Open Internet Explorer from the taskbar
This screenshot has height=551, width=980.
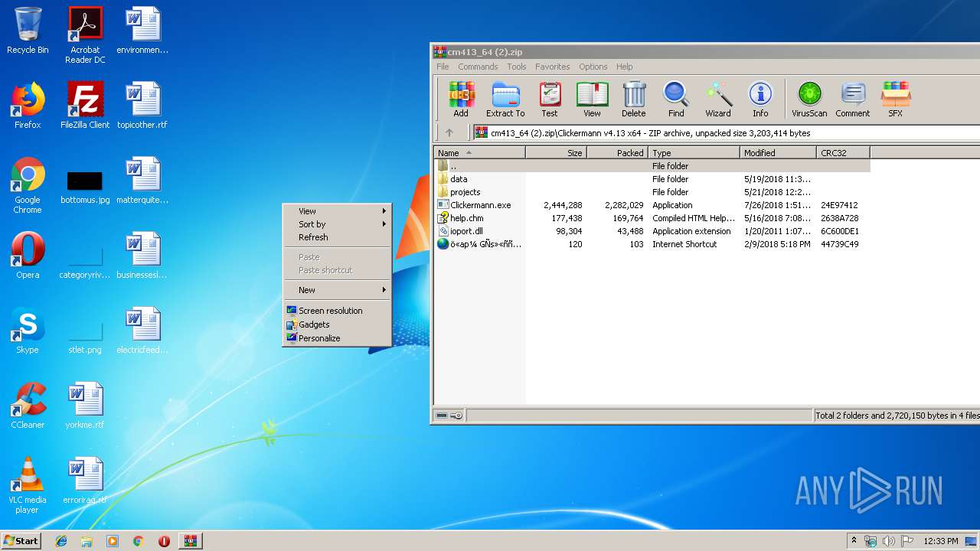tap(61, 541)
